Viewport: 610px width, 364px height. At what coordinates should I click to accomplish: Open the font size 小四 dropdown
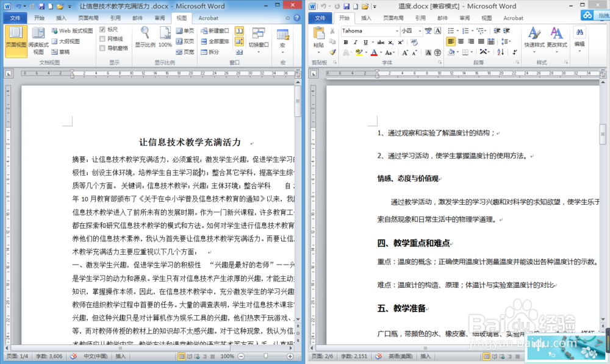click(420, 32)
